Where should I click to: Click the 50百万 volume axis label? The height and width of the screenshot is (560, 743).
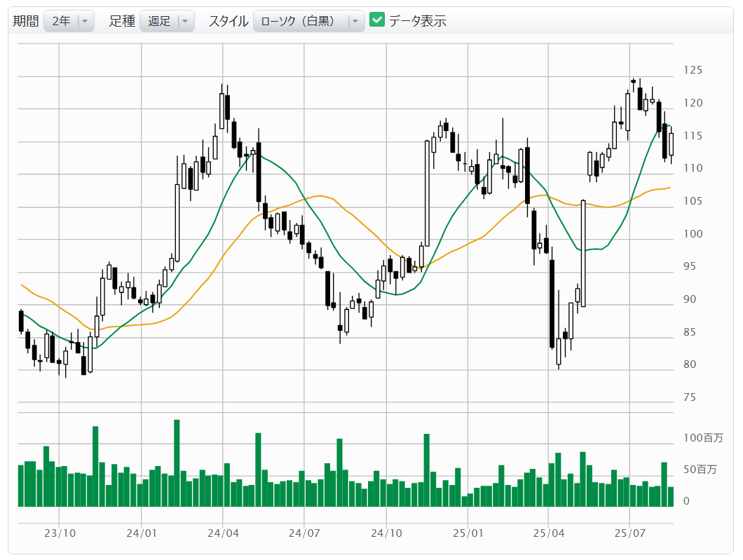click(700, 470)
